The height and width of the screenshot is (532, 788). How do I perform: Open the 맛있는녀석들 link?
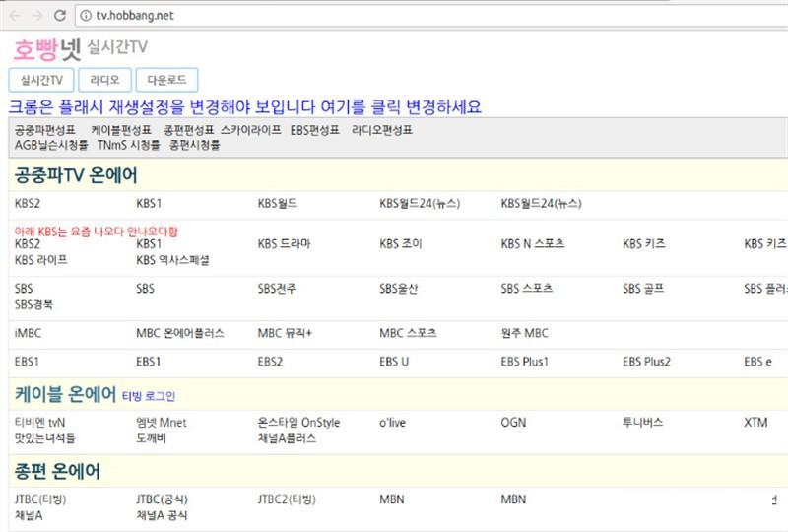[x=44, y=438]
